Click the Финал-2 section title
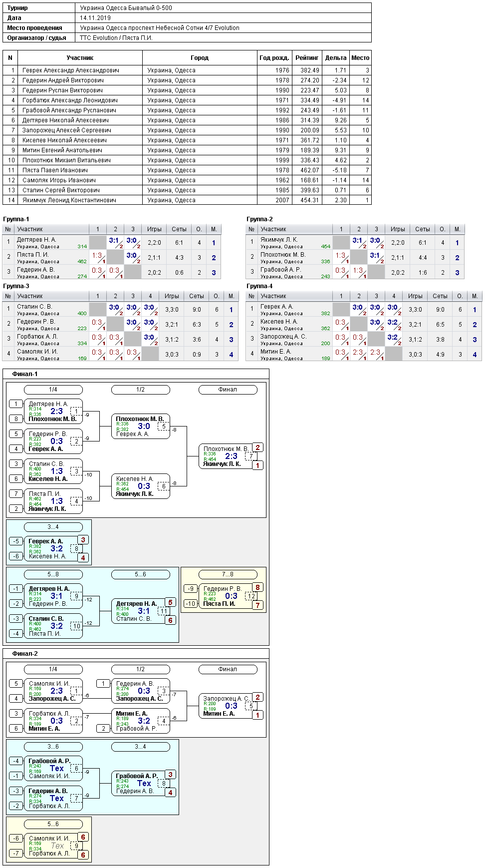The image size is (487, 868). [x=25, y=654]
